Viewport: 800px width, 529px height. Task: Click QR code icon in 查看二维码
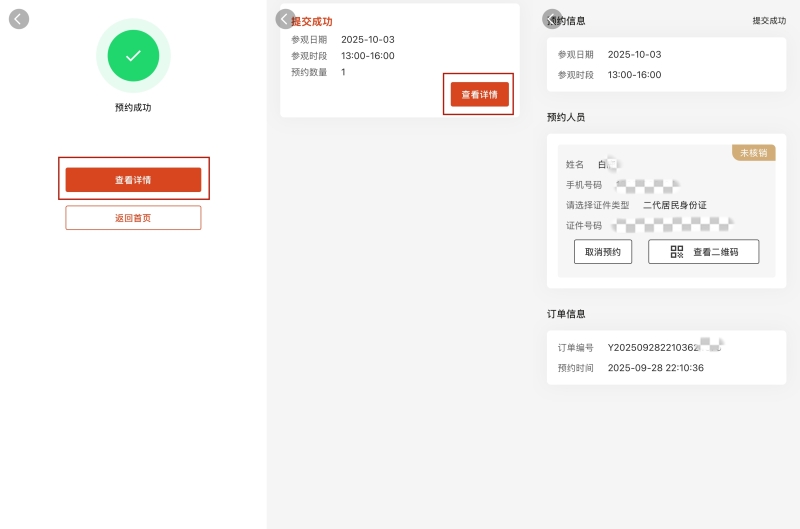pos(677,252)
